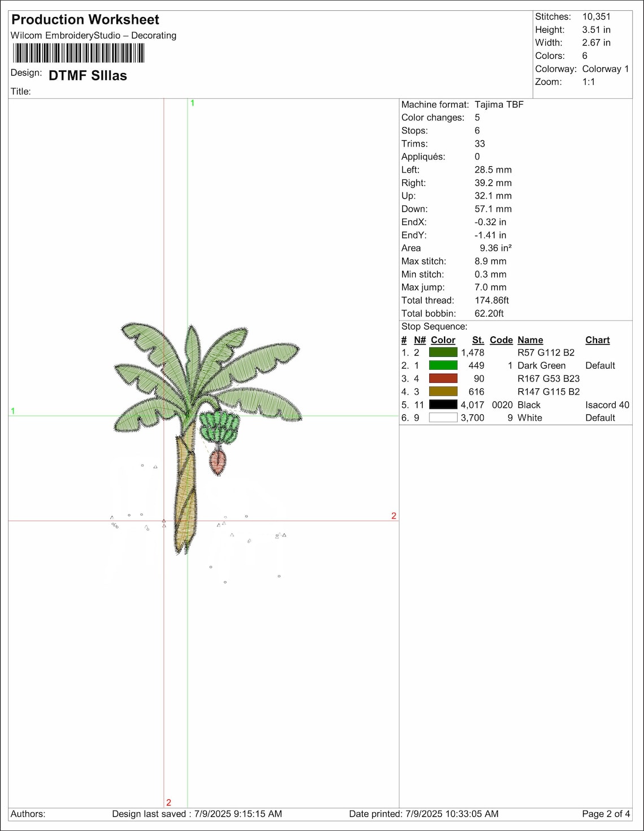Select the Dark Green color swatch
The height and width of the screenshot is (831, 644).
442,365
